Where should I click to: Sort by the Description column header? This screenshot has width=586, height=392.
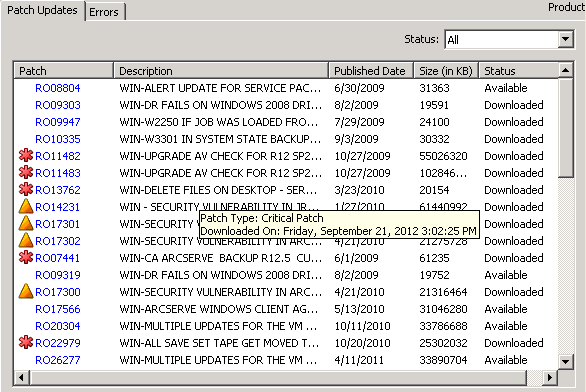(221, 71)
